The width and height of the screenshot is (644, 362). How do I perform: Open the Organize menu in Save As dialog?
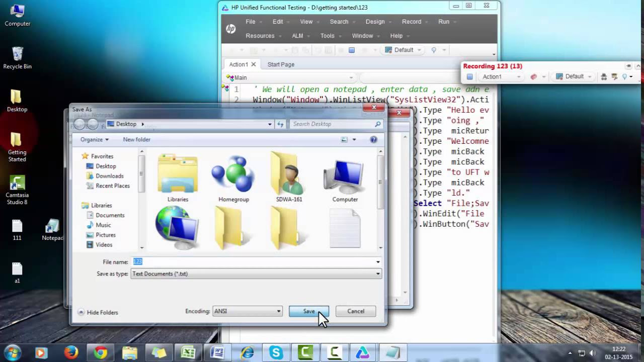tap(95, 139)
